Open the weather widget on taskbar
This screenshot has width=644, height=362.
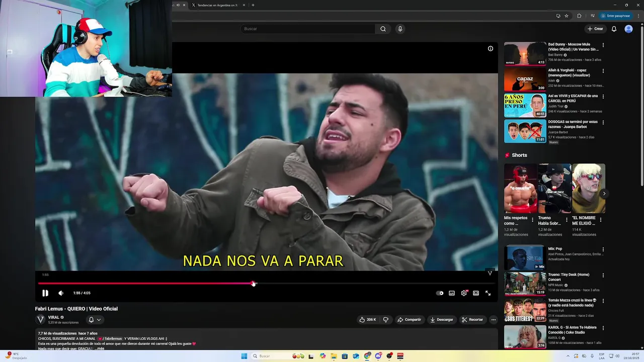coord(15,356)
